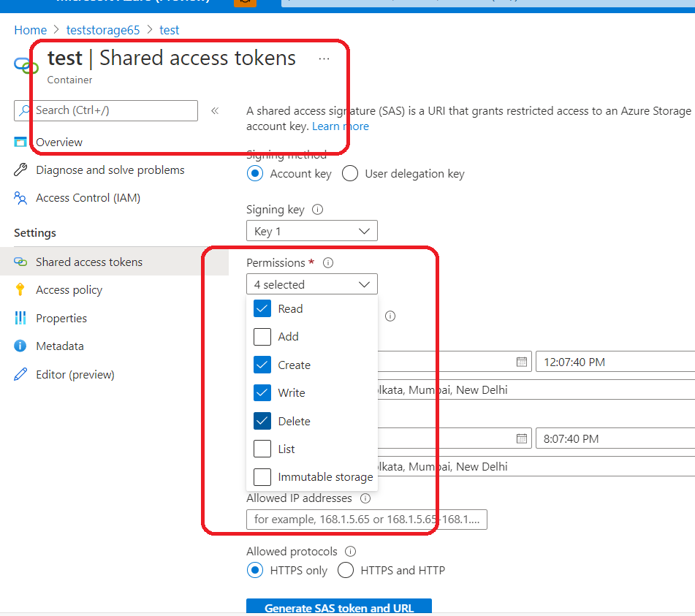Select User delegation key radio button
Viewport: 695px width, 616px height.
pos(350,173)
